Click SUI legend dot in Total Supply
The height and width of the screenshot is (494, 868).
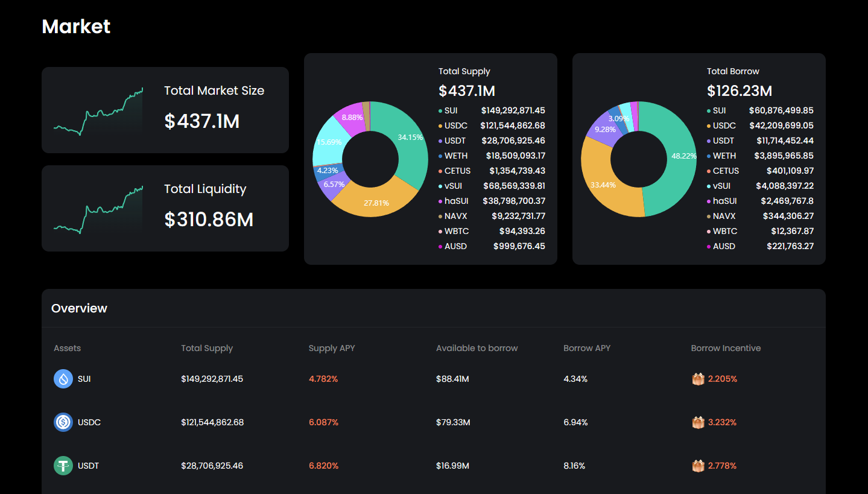pyautogui.click(x=440, y=111)
